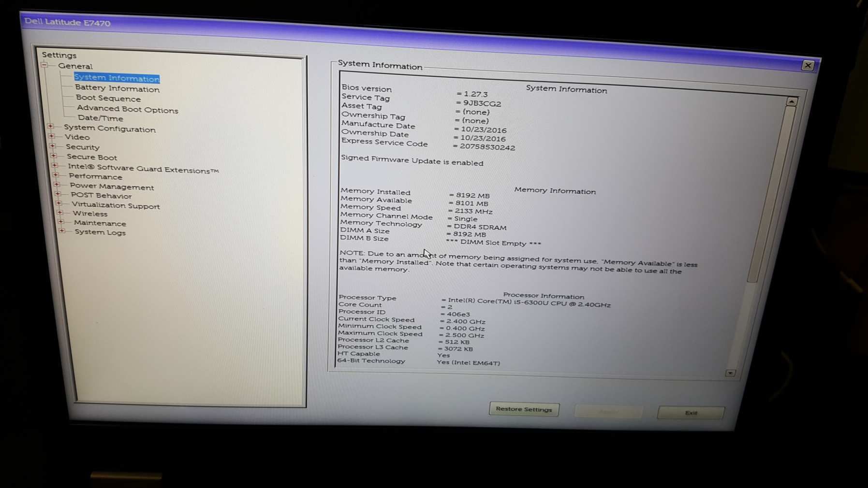Expand the Security settings node

52,146
